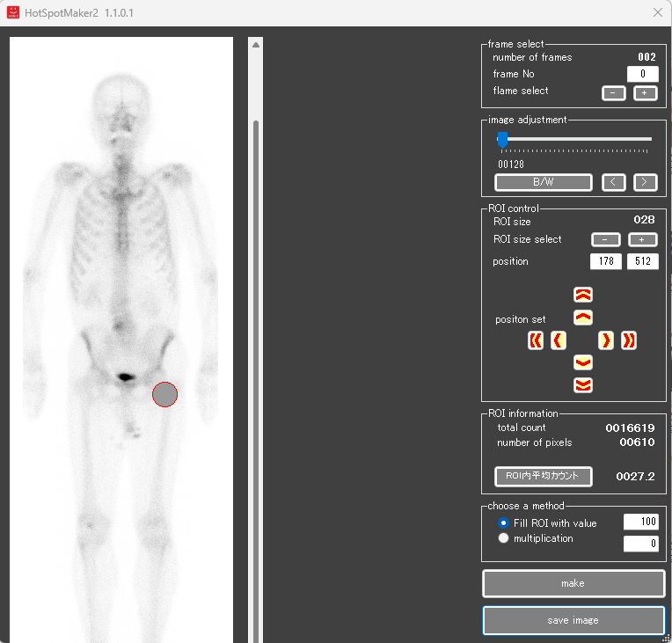Move ROI far right (double right arrow)
672x643 pixels.
pos(629,340)
